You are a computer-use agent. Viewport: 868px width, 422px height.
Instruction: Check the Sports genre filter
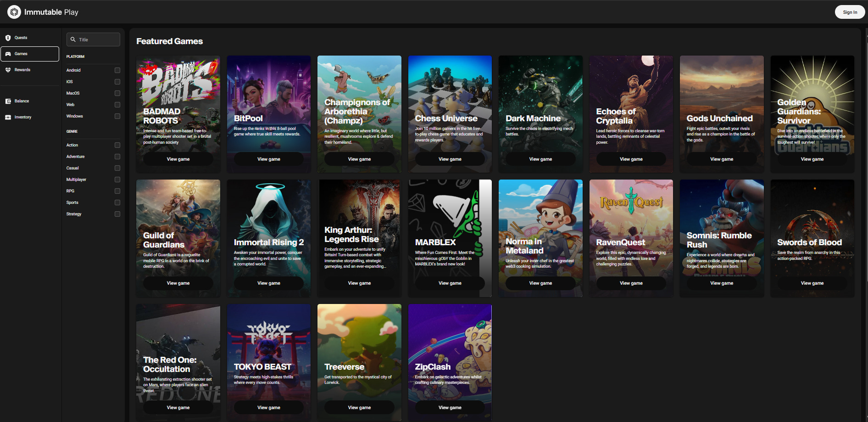(117, 203)
